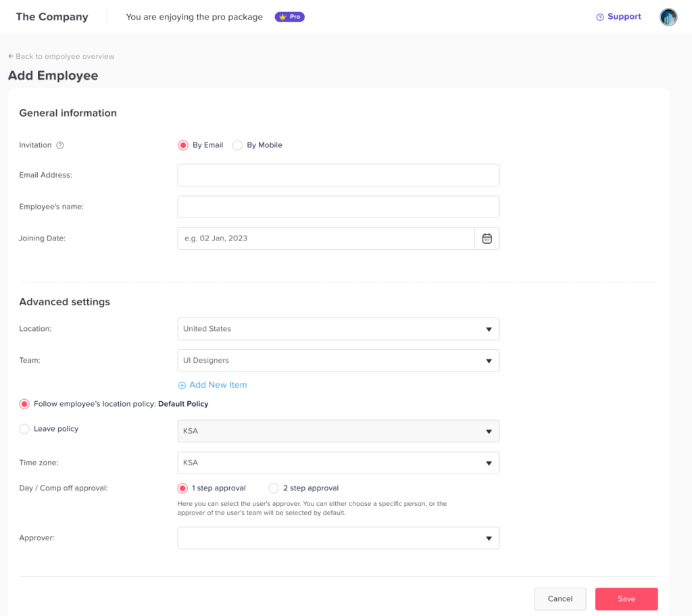
Task: Click the back arrow to employee overview
Action: pos(11,57)
